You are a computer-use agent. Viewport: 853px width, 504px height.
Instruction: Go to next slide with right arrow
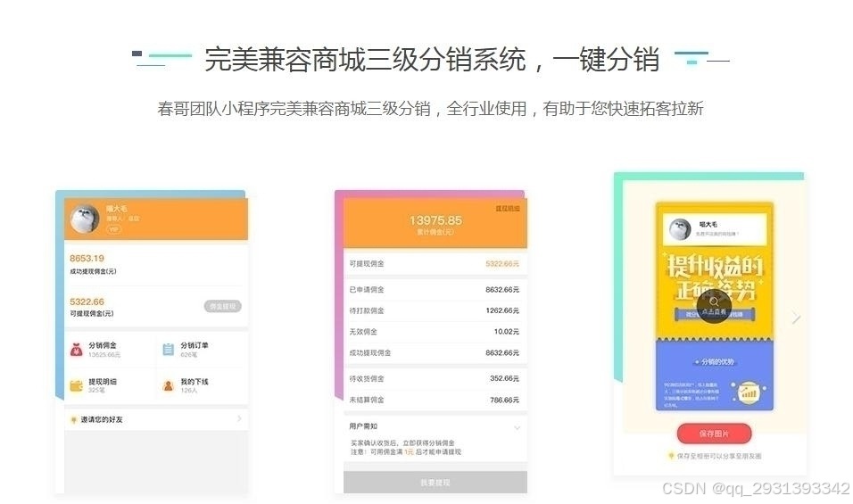click(x=796, y=318)
